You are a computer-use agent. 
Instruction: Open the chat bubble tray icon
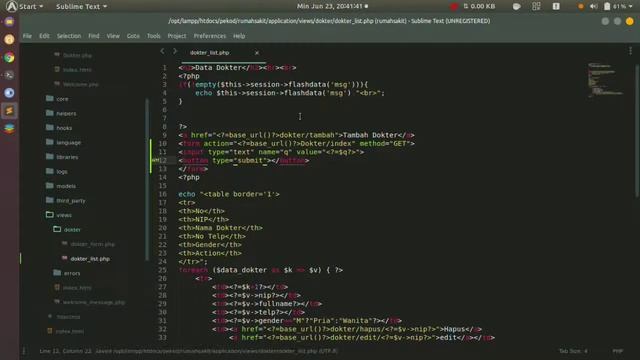[516, 6]
